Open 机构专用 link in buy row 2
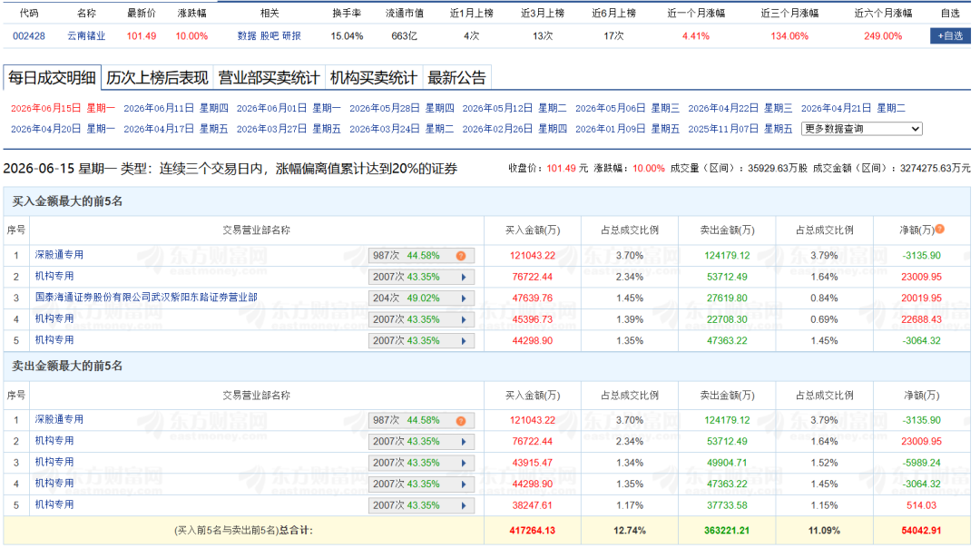 (x=54, y=276)
